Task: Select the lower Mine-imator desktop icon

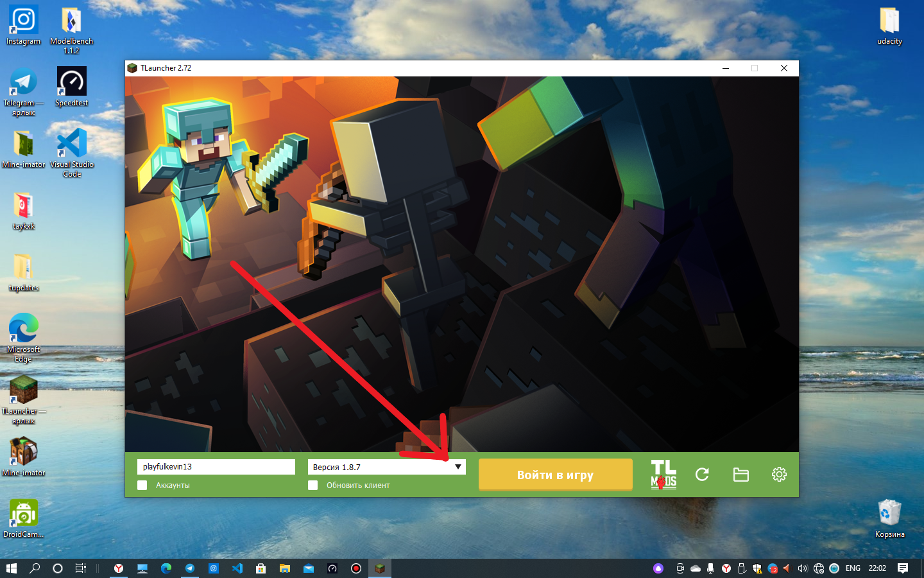Action: coord(24,457)
